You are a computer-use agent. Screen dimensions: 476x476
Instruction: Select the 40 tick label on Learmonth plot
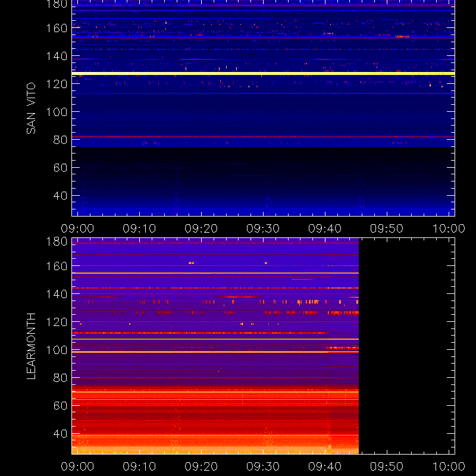(x=60, y=434)
